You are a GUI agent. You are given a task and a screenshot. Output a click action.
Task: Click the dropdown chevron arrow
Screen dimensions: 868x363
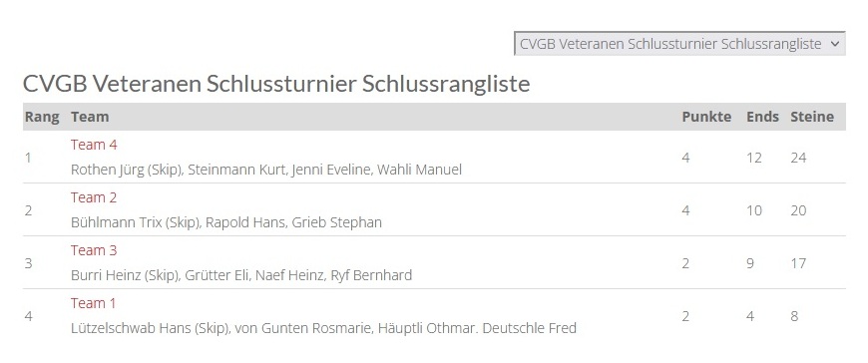pos(835,44)
